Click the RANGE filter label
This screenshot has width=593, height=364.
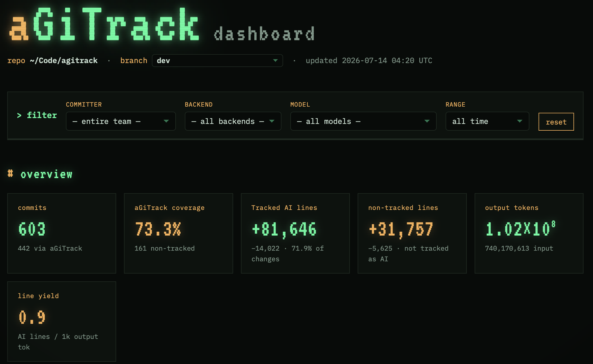[x=455, y=104]
